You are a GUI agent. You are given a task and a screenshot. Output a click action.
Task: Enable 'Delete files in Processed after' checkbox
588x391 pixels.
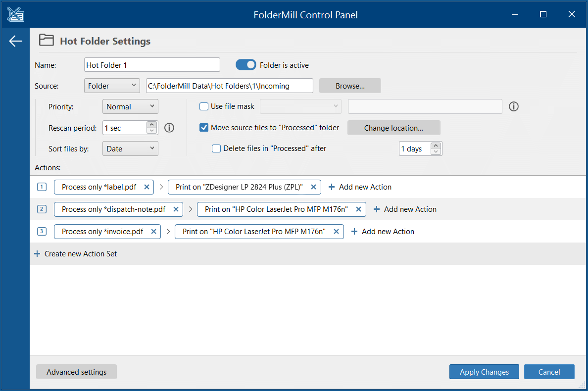click(x=216, y=148)
